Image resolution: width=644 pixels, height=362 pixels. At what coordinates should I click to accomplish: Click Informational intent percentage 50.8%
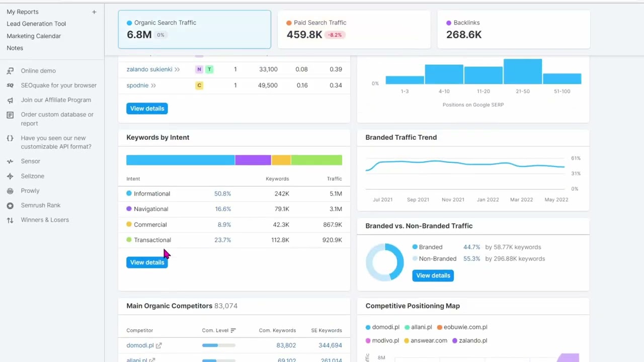tap(222, 194)
